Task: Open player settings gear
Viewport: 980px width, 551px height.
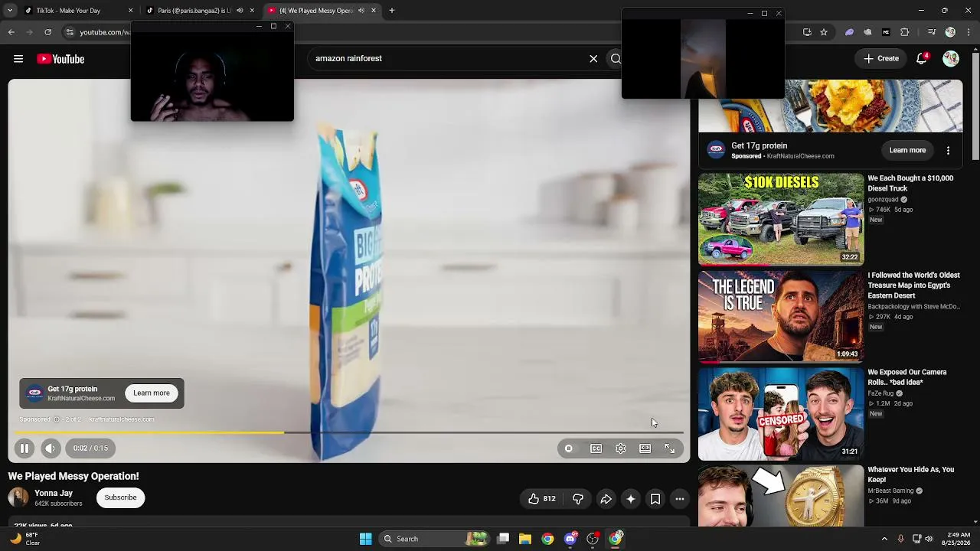Action: coord(621,448)
